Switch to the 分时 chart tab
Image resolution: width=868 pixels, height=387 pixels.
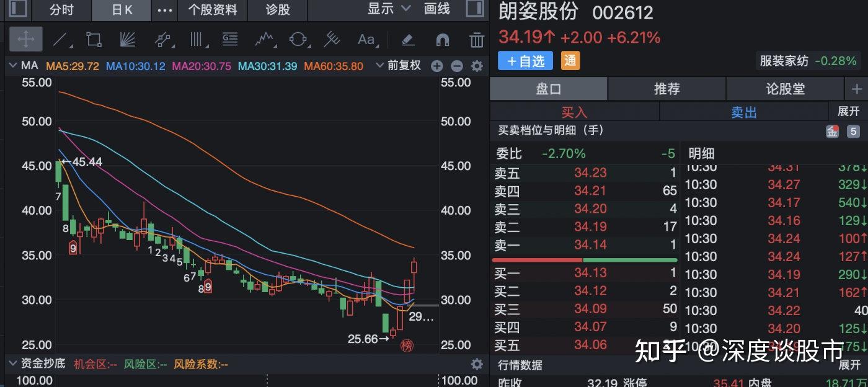click(x=60, y=10)
